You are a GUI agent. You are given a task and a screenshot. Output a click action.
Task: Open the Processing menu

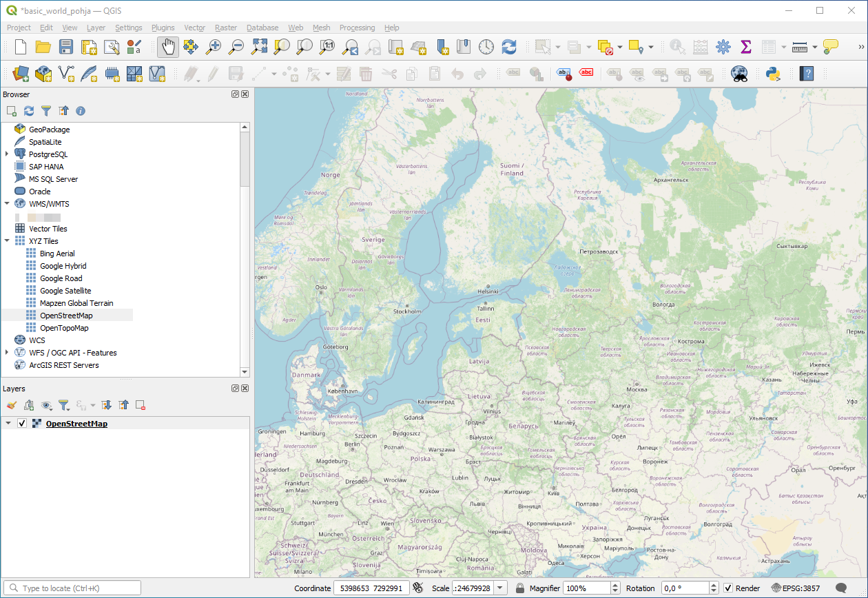(357, 28)
